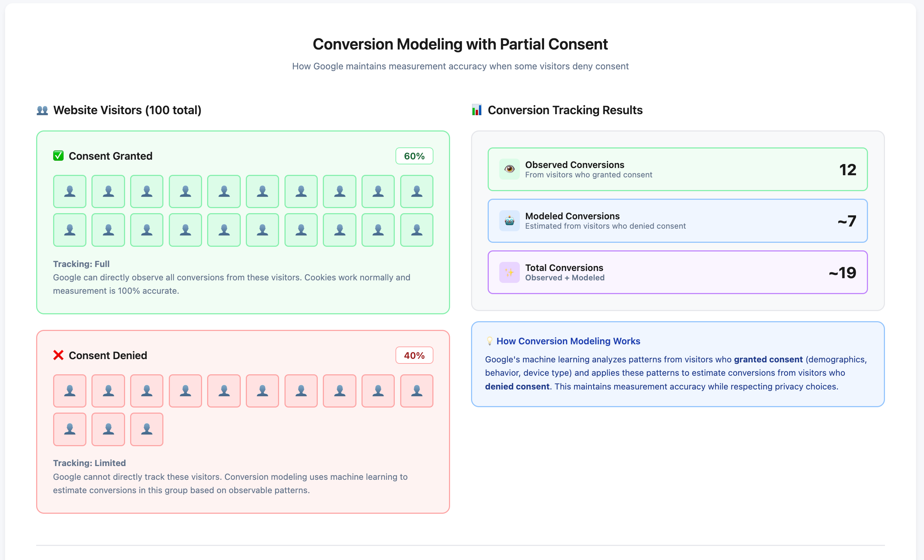
Task: Click the people icon beside Website Visitors
Action: (42, 110)
